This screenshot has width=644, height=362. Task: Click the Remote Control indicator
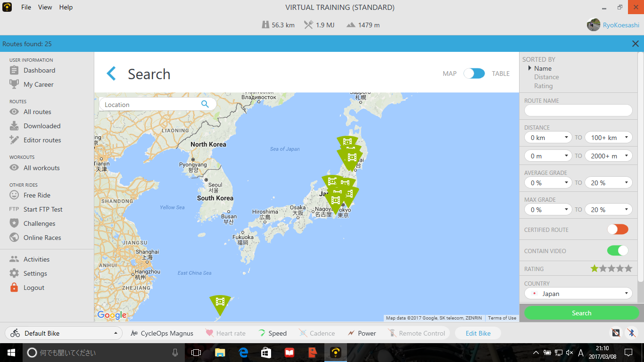tap(416, 333)
